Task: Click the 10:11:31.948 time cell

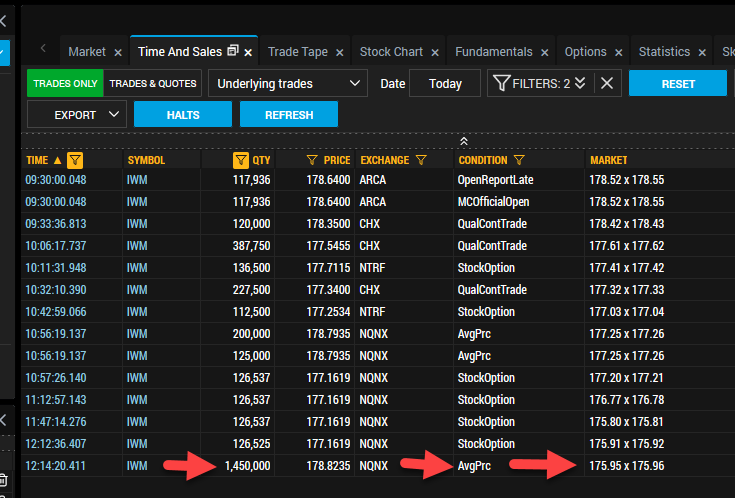Action: (x=56, y=268)
